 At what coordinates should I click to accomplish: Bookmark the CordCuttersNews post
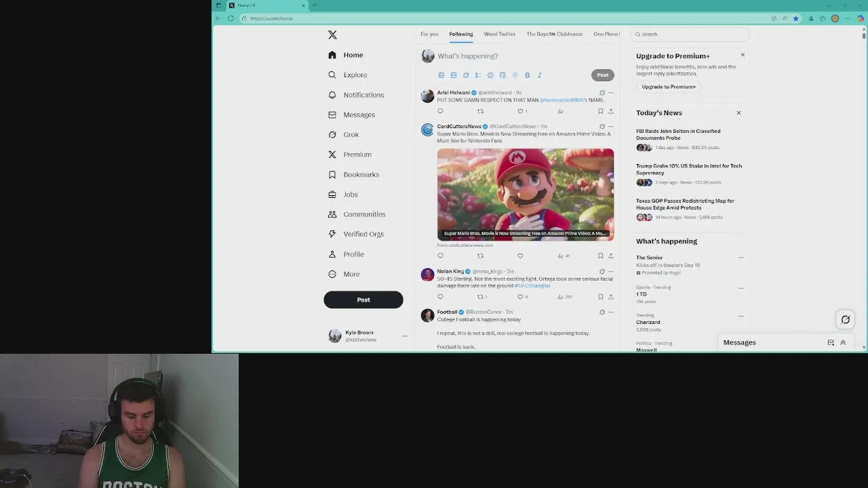pos(600,256)
